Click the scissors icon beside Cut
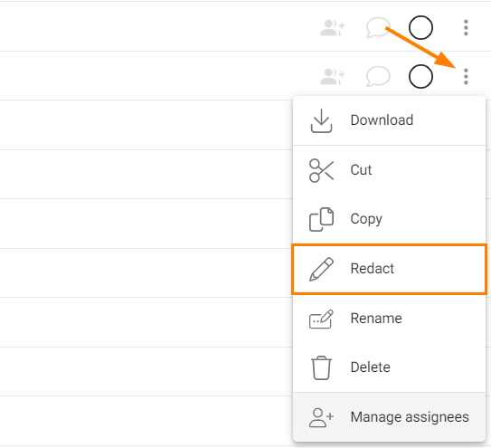Viewport: 491px width, 448px height. point(321,170)
